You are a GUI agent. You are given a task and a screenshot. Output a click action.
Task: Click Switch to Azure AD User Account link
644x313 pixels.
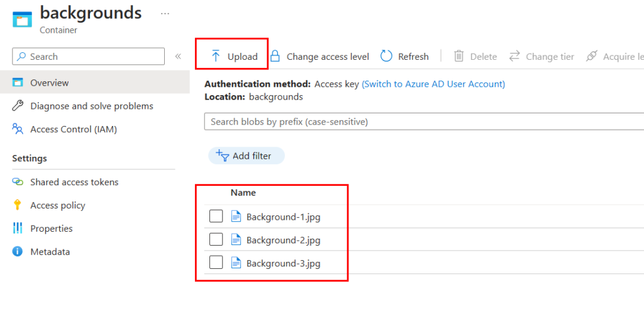pos(433,84)
